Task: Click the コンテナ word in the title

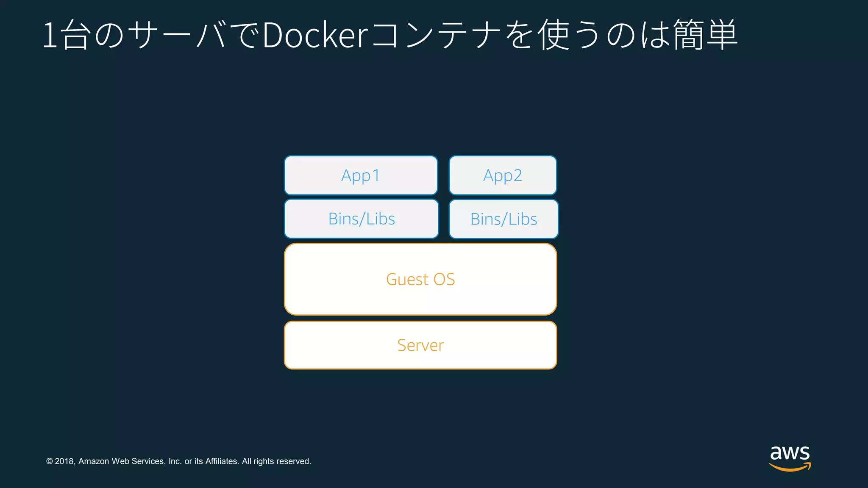Action: [x=436, y=35]
